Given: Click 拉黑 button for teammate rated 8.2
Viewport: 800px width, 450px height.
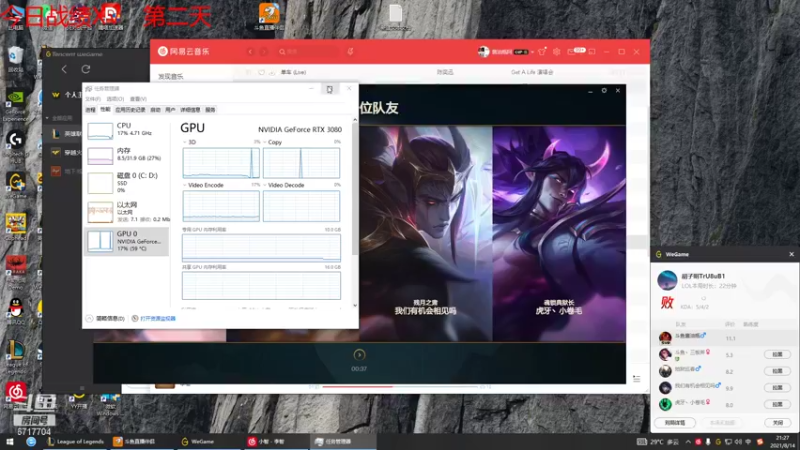Looking at the screenshot, I should click(x=777, y=371).
